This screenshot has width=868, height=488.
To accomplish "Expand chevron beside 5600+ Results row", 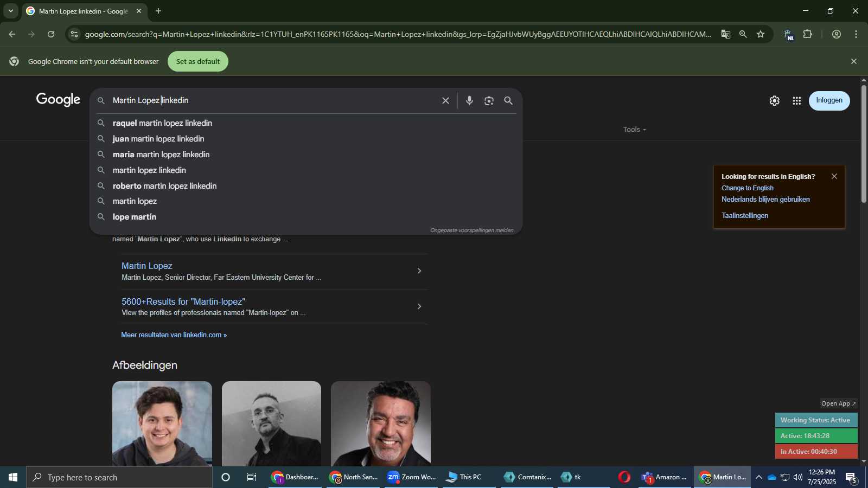I will (x=419, y=306).
